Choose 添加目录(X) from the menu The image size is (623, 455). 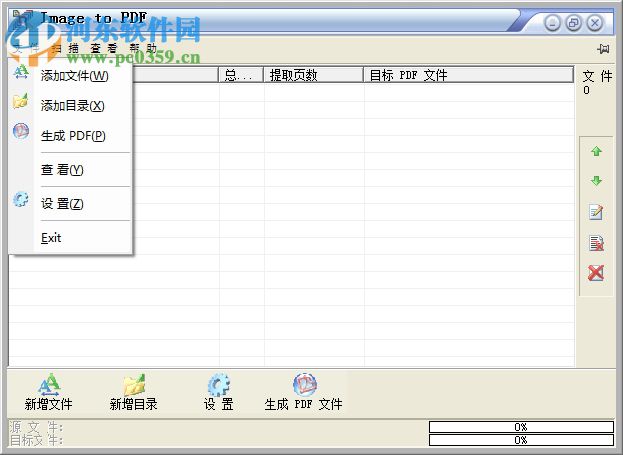(x=72, y=106)
